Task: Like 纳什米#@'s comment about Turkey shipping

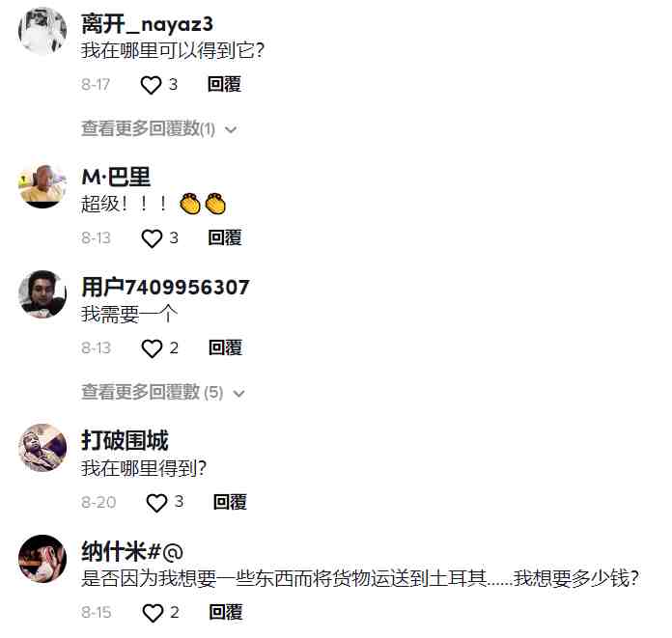Action: coord(153,613)
